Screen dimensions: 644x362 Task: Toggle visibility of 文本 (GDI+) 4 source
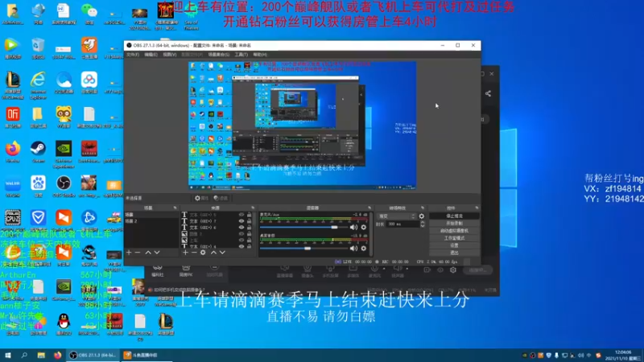tap(242, 246)
